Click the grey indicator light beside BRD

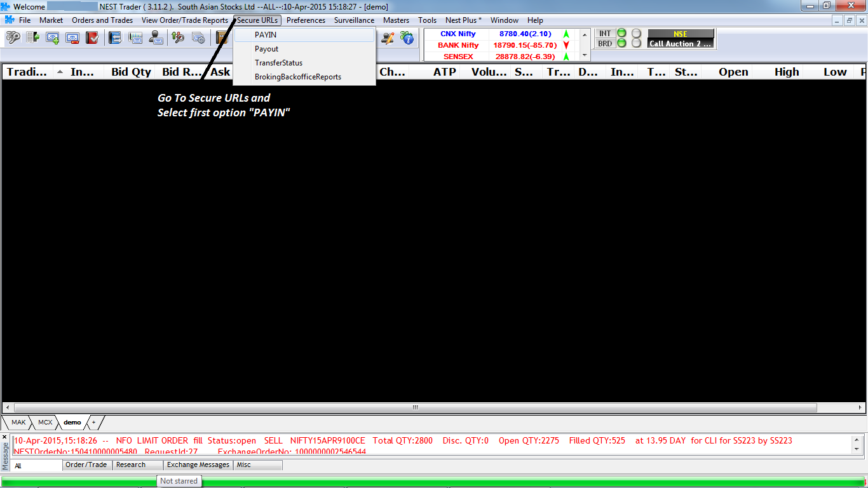pyautogui.click(x=636, y=43)
